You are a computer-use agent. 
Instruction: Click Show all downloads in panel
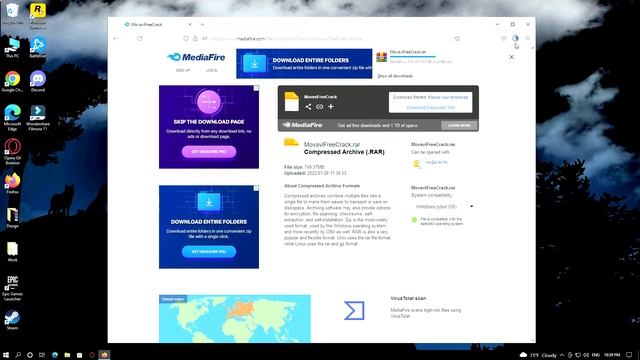coord(395,76)
